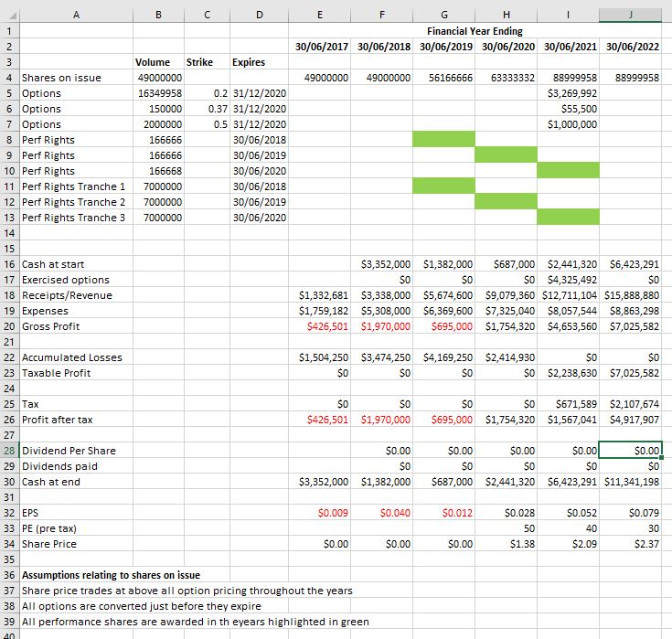The image size is (672, 639).
Task: Click the '$3,269,992' cell
Action: click(x=569, y=93)
